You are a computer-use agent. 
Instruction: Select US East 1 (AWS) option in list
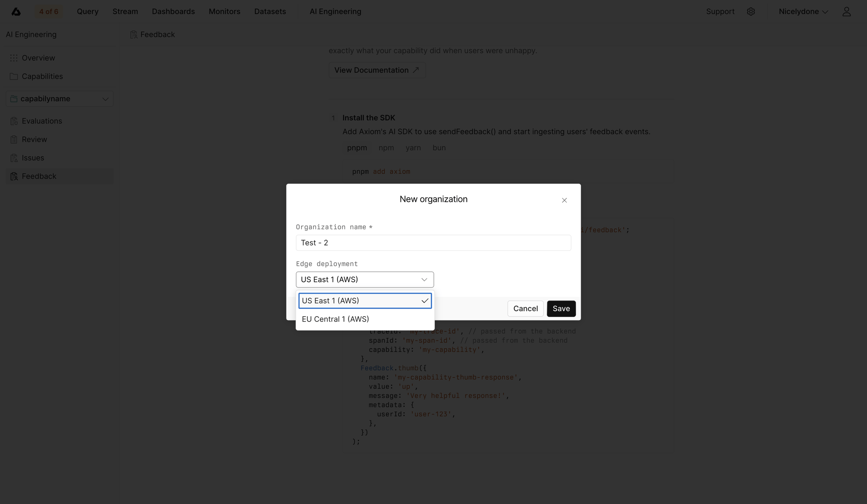pyautogui.click(x=365, y=301)
